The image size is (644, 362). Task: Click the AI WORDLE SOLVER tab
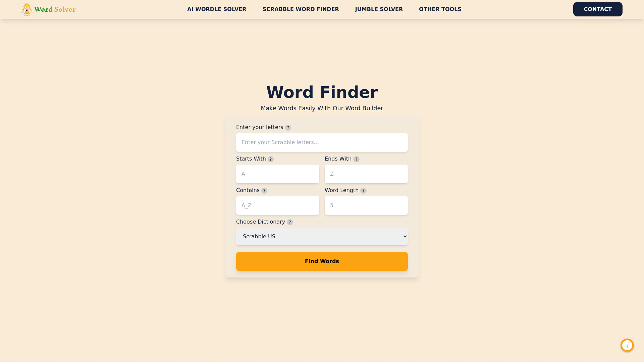tap(216, 9)
